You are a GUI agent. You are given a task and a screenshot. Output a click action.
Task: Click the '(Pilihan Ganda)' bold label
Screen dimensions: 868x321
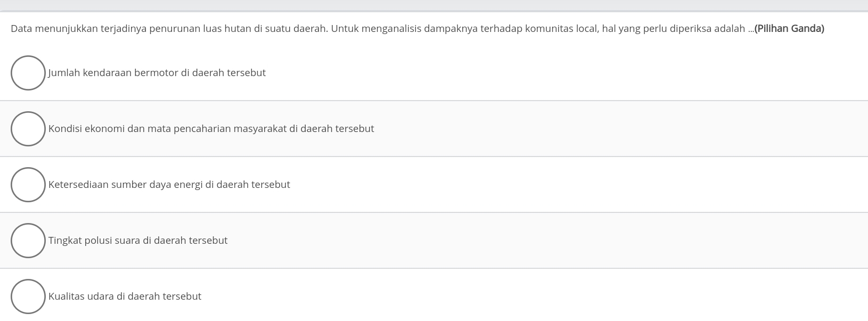tap(789, 29)
